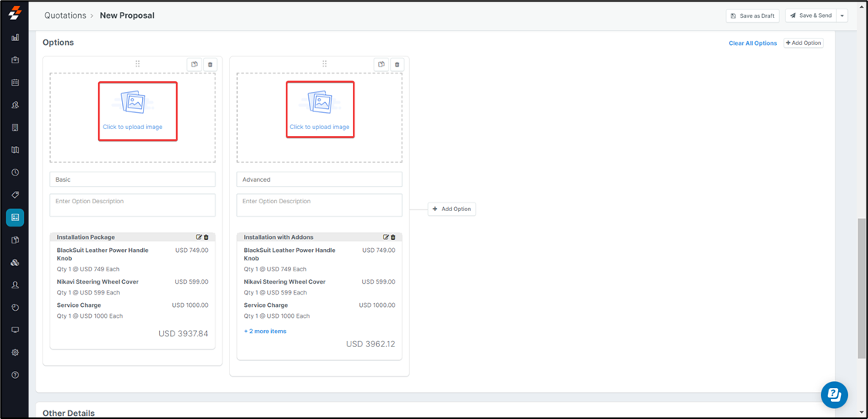Open the building sidebar icon

coord(15,128)
